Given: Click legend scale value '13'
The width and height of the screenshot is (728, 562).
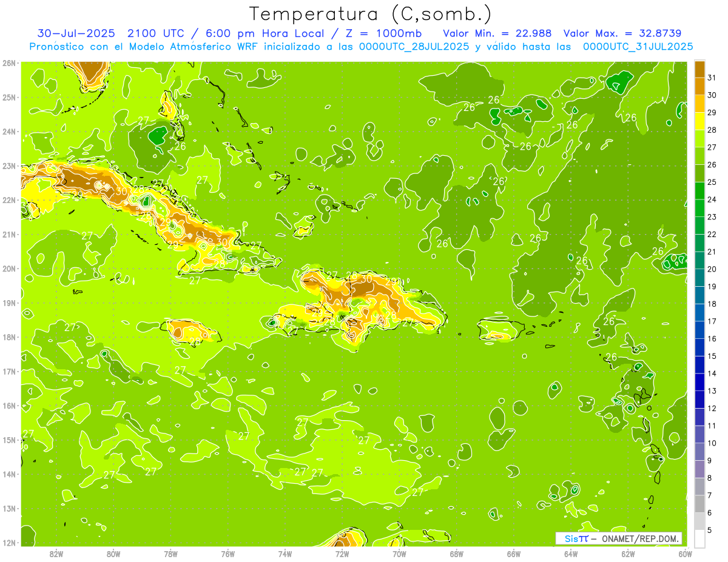Looking at the screenshot, I should (712, 391).
